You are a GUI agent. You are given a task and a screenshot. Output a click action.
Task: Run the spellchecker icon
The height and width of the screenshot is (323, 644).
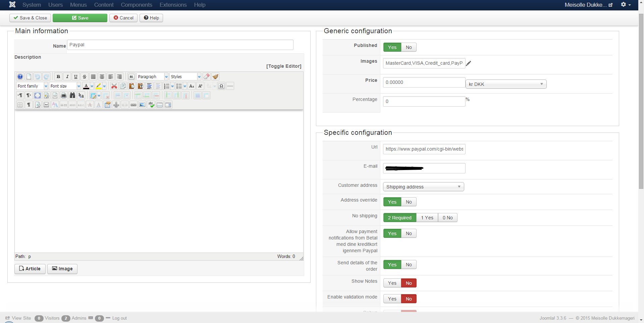click(x=151, y=105)
